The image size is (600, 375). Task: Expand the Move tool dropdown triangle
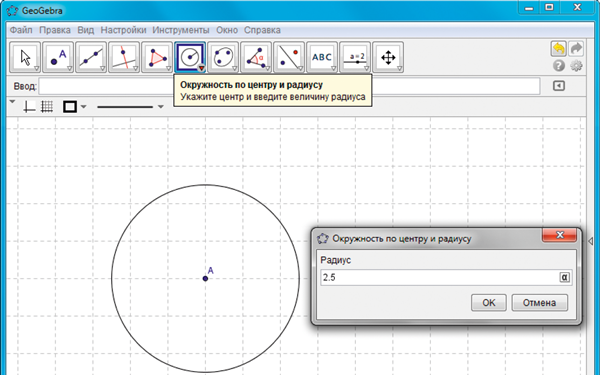(37, 68)
